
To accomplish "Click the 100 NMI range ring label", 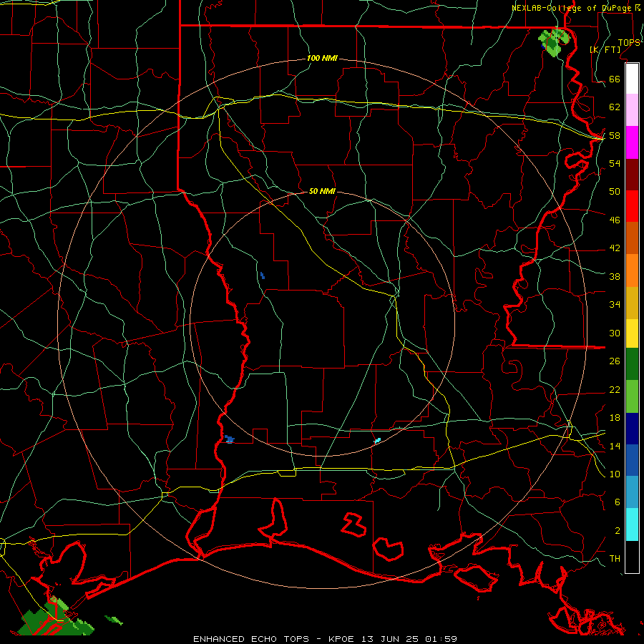I will (322, 59).
